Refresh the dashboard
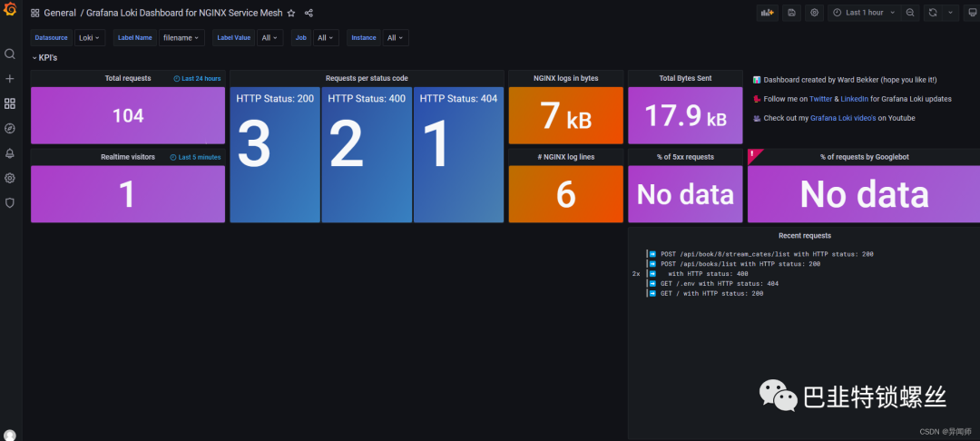The width and height of the screenshot is (980, 441). click(x=933, y=13)
